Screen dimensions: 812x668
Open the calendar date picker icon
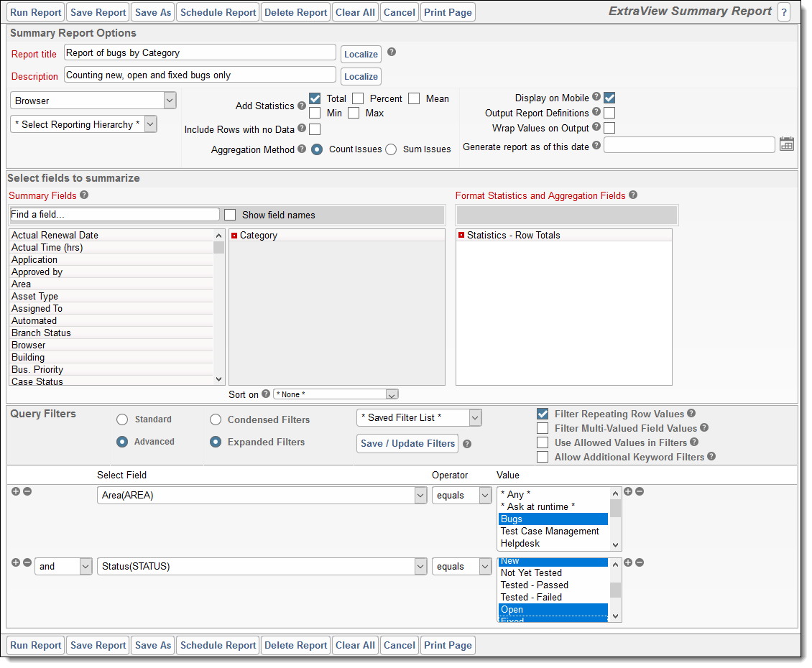(x=787, y=144)
